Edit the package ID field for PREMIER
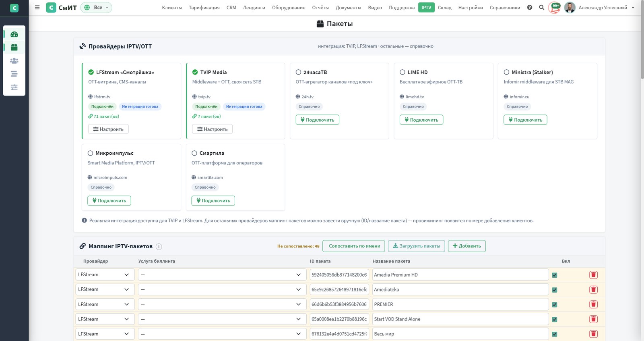The image size is (644, 341). tap(339, 304)
